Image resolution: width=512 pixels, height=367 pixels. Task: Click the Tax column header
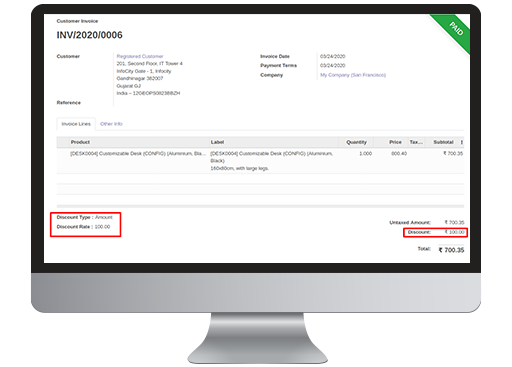click(416, 142)
